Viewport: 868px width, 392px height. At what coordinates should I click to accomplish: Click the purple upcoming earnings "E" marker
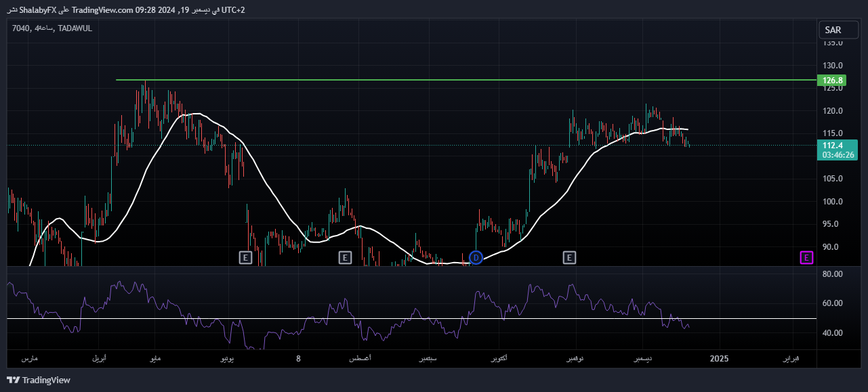tap(806, 258)
